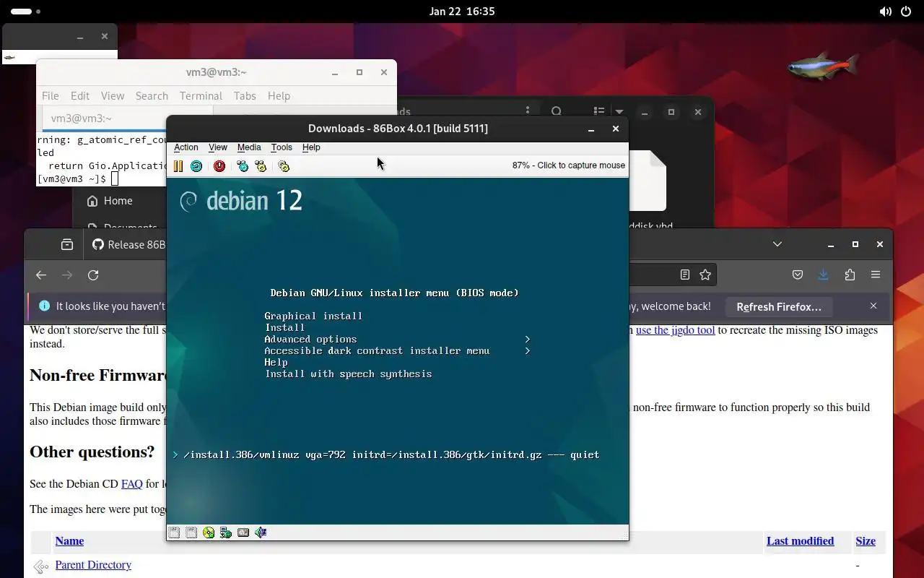Follow 'use the jigdo tool' link

[675, 330]
